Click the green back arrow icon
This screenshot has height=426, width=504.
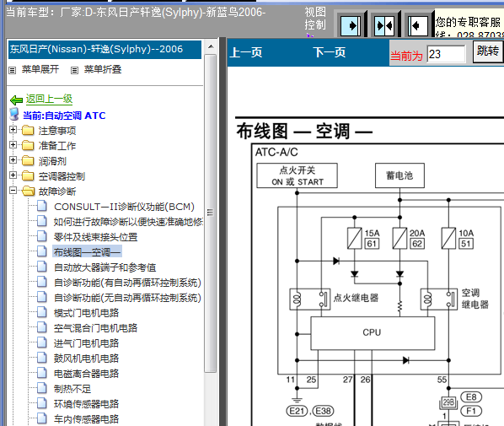[x=16, y=100]
